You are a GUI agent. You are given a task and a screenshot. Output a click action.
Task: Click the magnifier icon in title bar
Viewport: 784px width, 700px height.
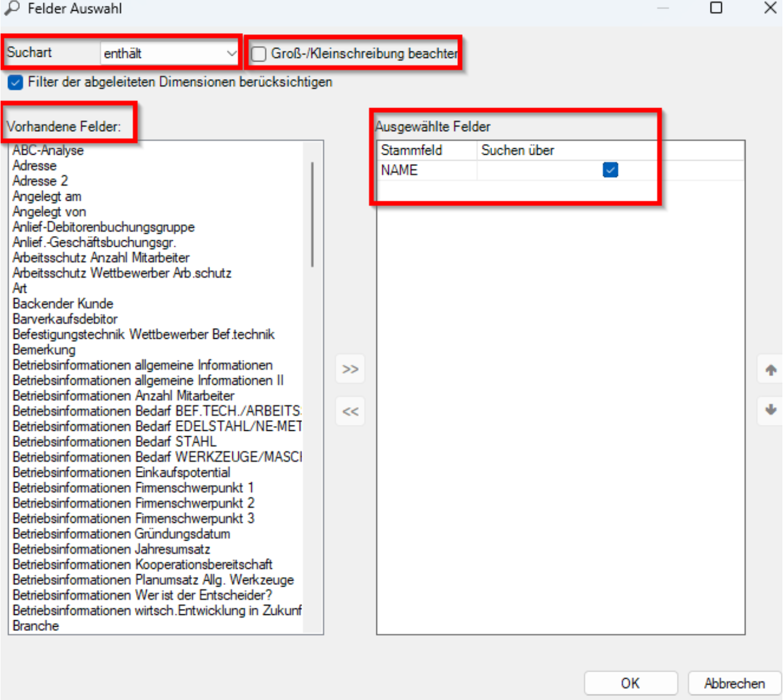11,8
